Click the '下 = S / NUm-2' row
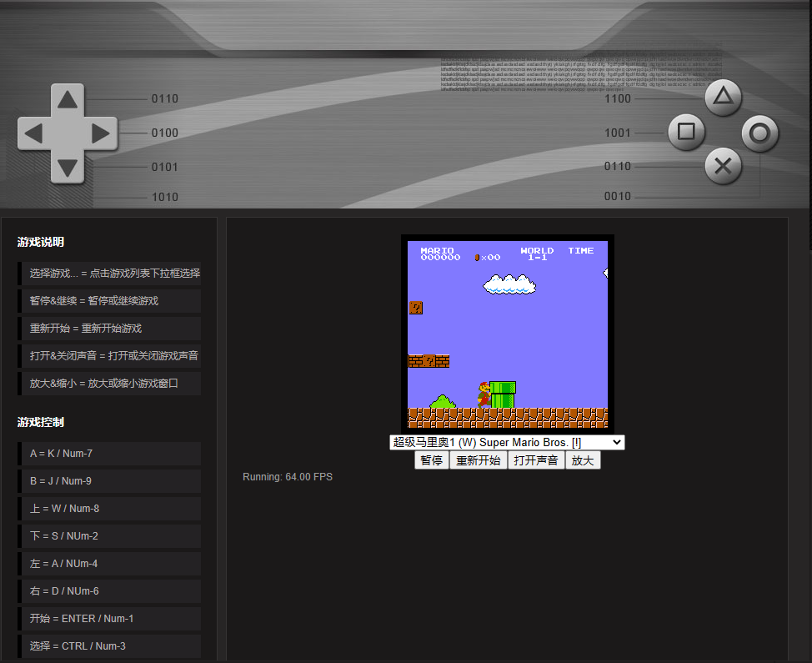This screenshot has height=663, width=812. click(109, 536)
